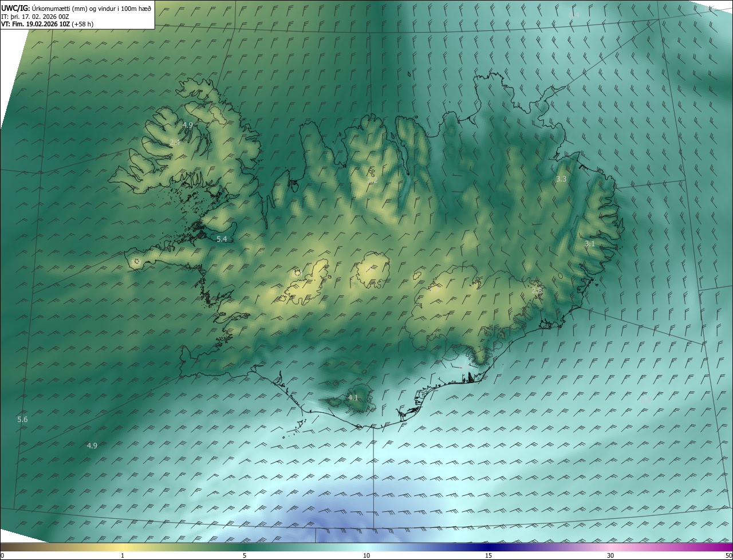The width and height of the screenshot is (733, 560).
Task: Click the colorbar label 5
Action: pyautogui.click(x=245, y=555)
